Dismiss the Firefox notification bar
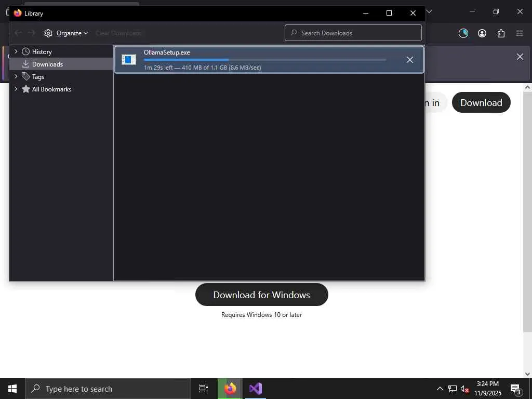Viewport: 532px width, 399px height. click(x=520, y=57)
